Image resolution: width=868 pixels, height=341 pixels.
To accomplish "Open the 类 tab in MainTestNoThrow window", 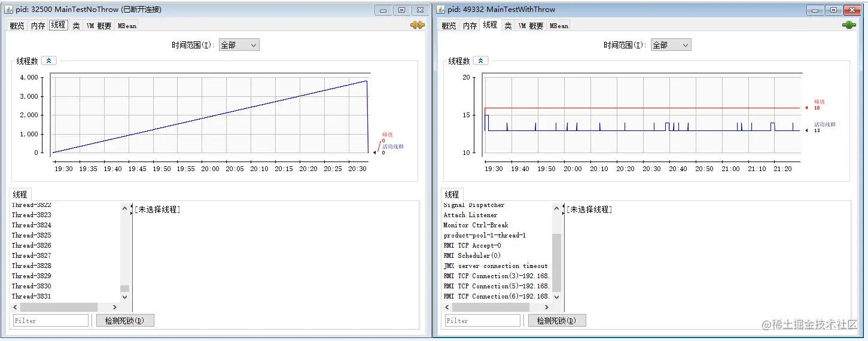I will (76, 26).
